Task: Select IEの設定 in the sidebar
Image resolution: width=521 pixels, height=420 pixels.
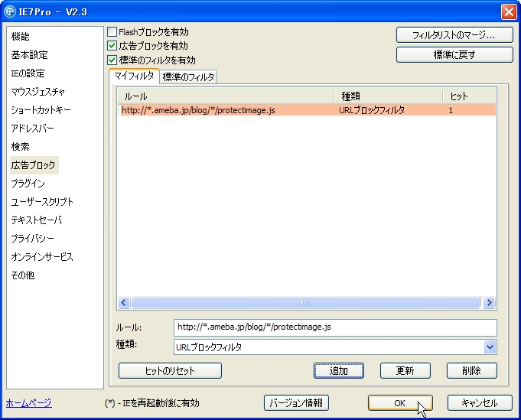Action: click(x=28, y=73)
